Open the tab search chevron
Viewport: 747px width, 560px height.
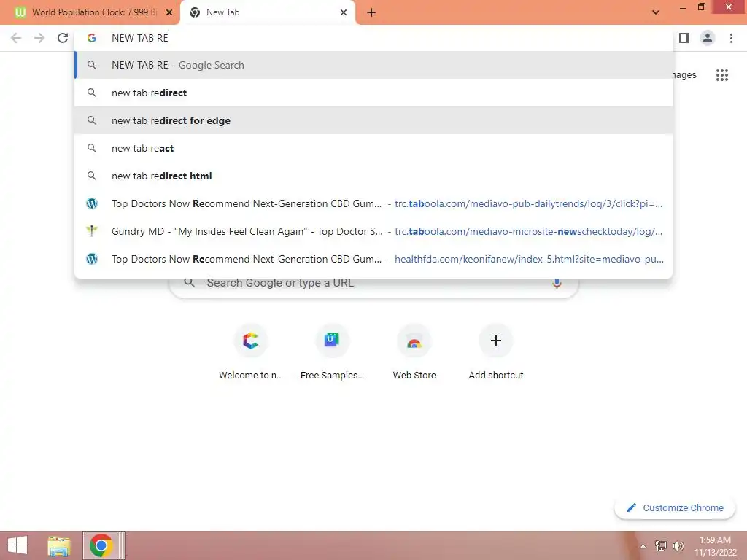[656, 12]
